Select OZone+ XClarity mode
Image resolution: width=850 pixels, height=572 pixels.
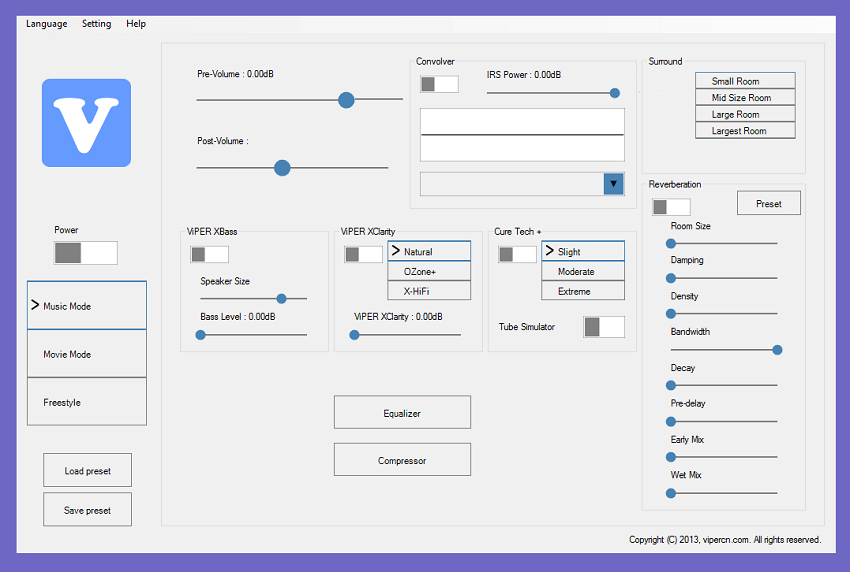tap(429, 271)
